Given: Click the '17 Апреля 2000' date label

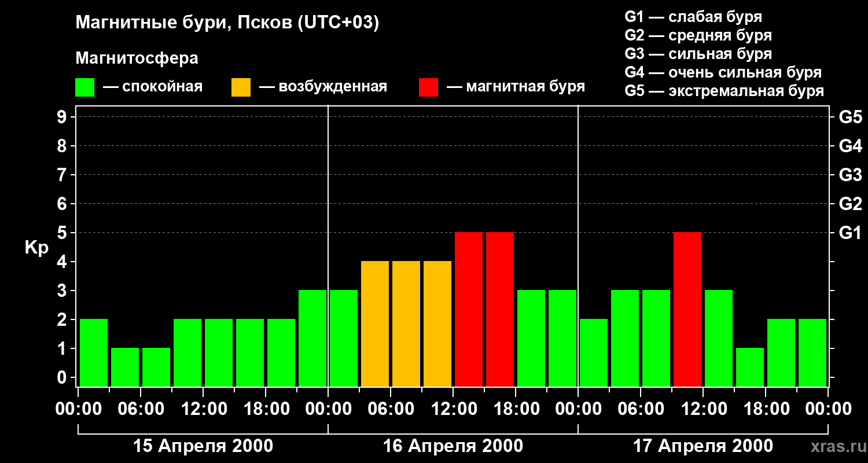Looking at the screenshot, I should 703,446.
